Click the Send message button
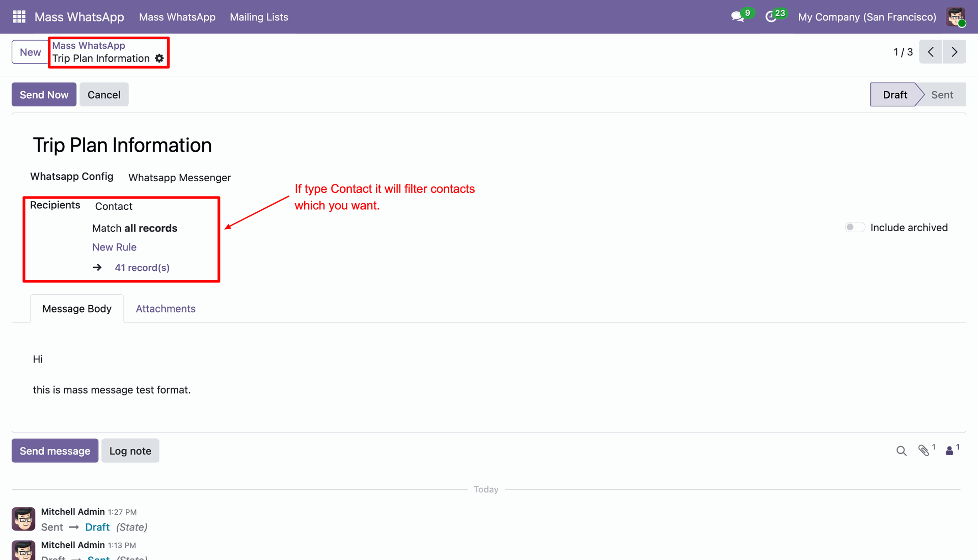 coord(55,451)
